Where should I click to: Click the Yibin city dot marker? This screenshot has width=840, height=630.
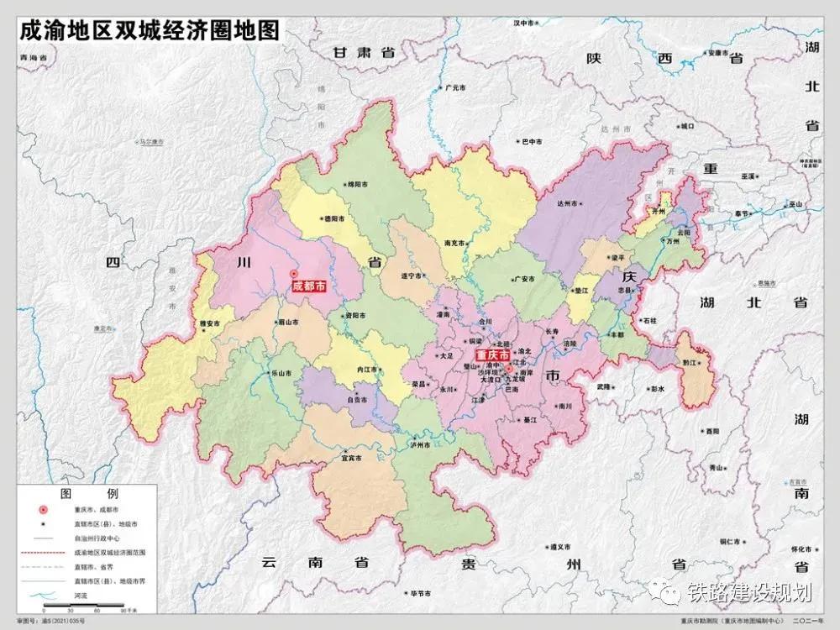tap(346, 451)
